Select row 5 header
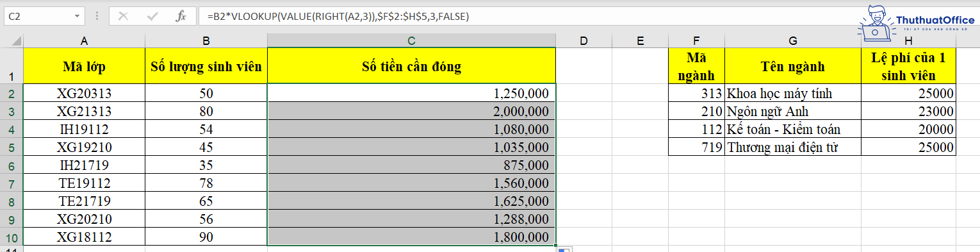This screenshot has height=252, width=980. pos(12,147)
